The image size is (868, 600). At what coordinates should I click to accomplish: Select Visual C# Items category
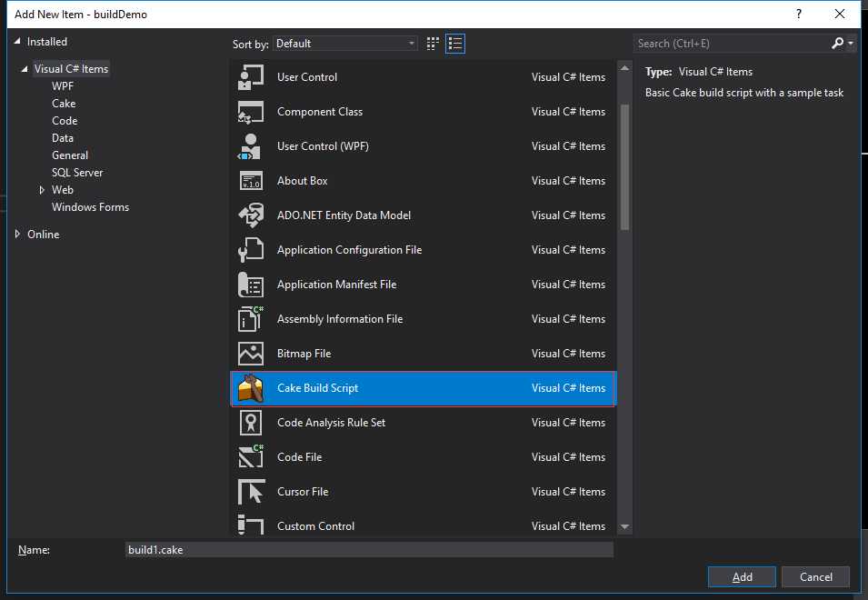coord(71,68)
